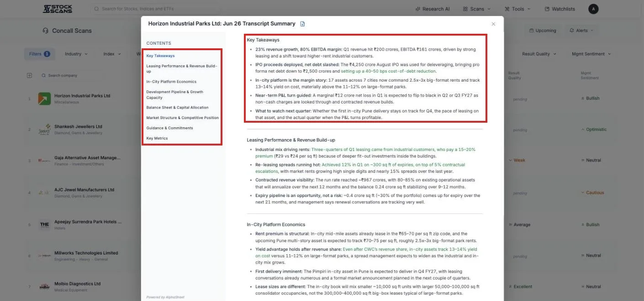The width and height of the screenshot is (644, 301).
Task: Click the Mgmt Sentiment column header
Action: [590, 75]
